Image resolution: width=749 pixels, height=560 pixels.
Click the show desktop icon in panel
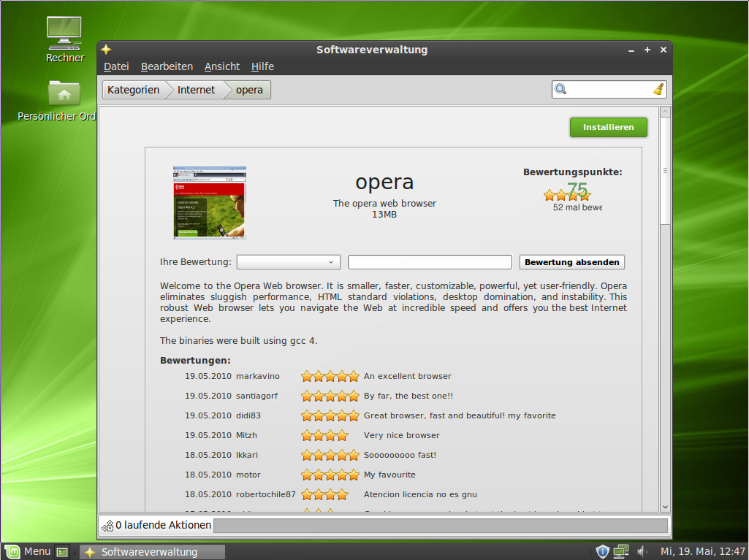tap(62, 552)
